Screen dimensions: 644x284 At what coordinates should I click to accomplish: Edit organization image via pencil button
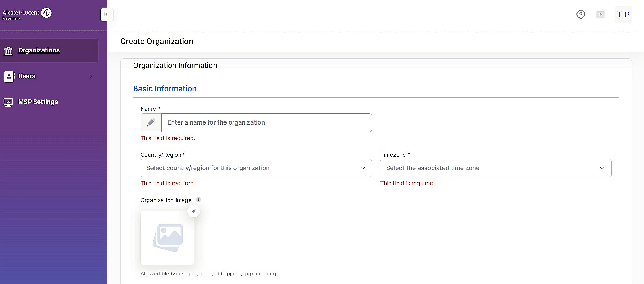pyautogui.click(x=194, y=211)
